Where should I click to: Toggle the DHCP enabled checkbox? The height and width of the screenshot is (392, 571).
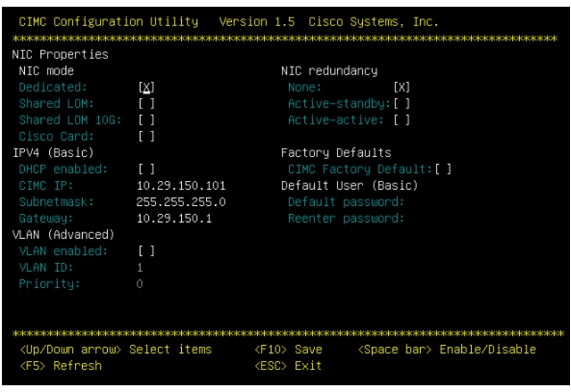(x=146, y=170)
